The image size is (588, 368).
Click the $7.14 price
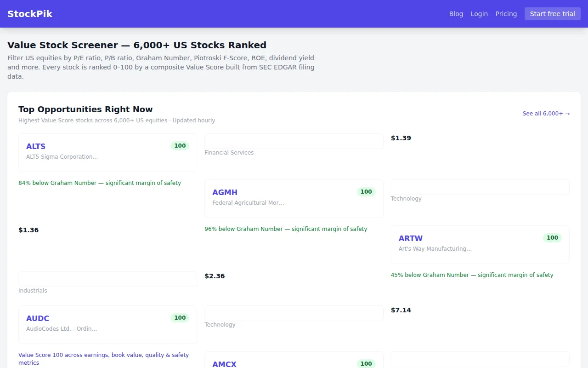click(401, 310)
